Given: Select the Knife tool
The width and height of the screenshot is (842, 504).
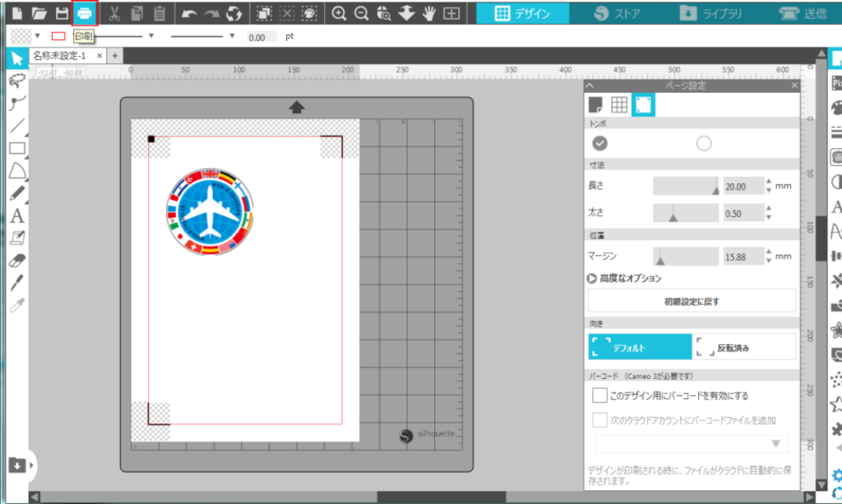Looking at the screenshot, I should [x=17, y=282].
